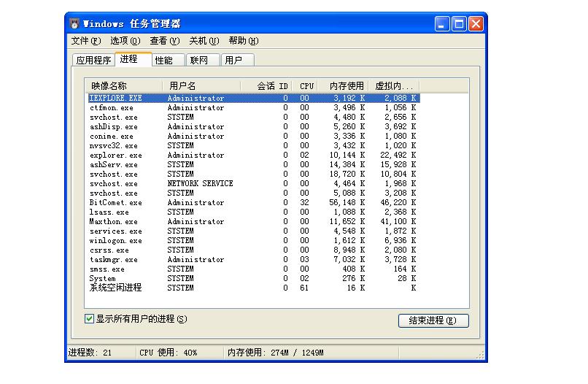Open the 帮助(H) menu
Viewport: 588px width, 384px height.
coord(244,41)
